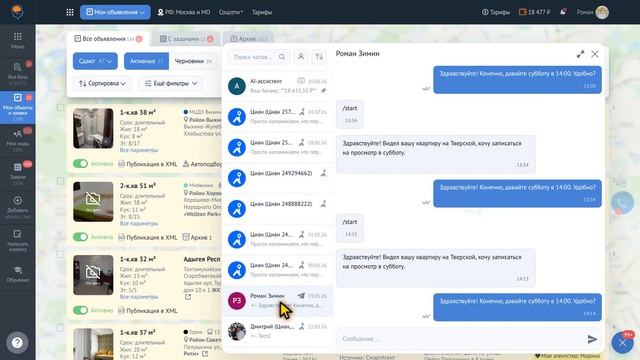
Task: Expand Ещё фильтры dropdown
Action: tap(171, 83)
